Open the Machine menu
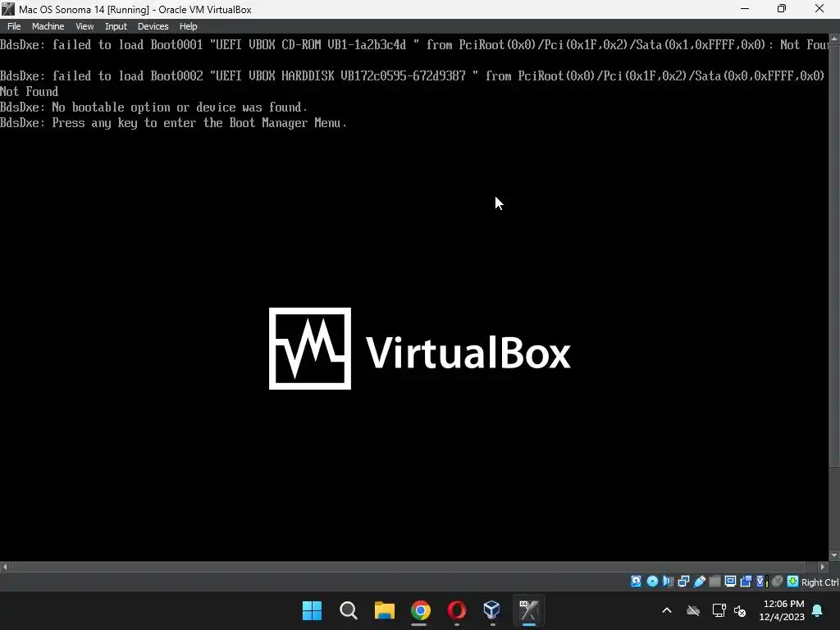Screen dimensions: 840x630 coord(48,26)
